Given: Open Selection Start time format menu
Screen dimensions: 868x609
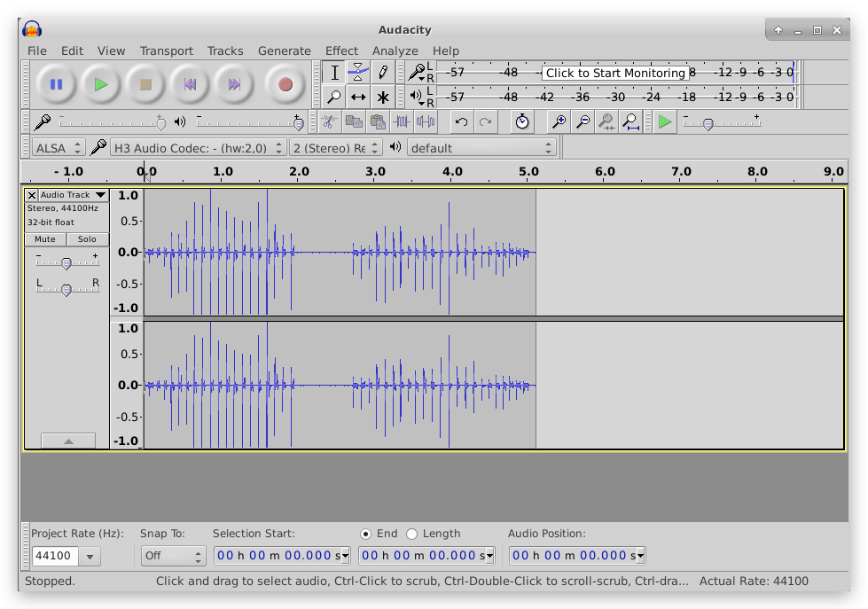Looking at the screenshot, I should (346, 555).
